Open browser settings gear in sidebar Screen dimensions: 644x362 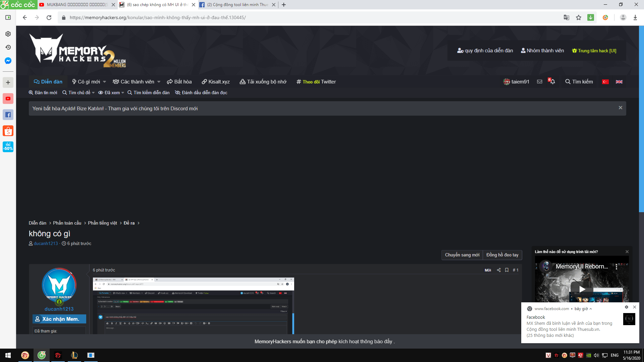pos(8,34)
